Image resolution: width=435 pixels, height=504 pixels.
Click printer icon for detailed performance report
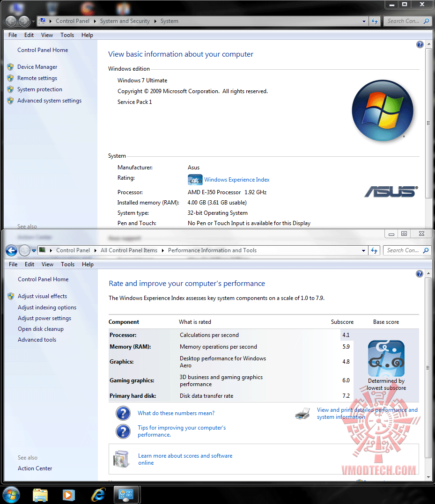point(302,413)
